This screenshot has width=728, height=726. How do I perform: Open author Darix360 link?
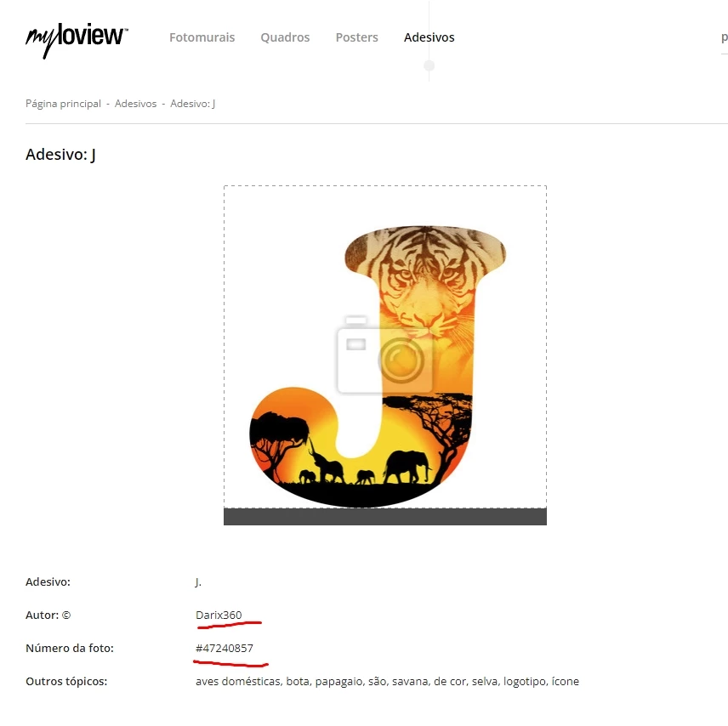[x=219, y=615]
